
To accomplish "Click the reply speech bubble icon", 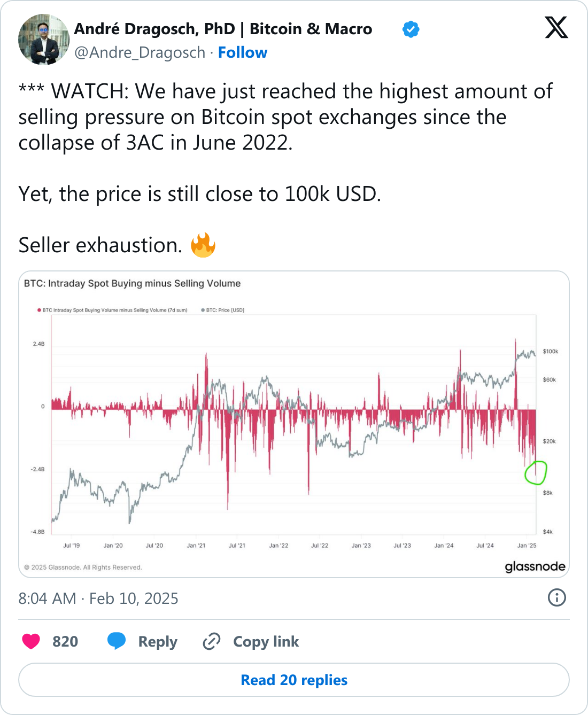I will [x=117, y=641].
